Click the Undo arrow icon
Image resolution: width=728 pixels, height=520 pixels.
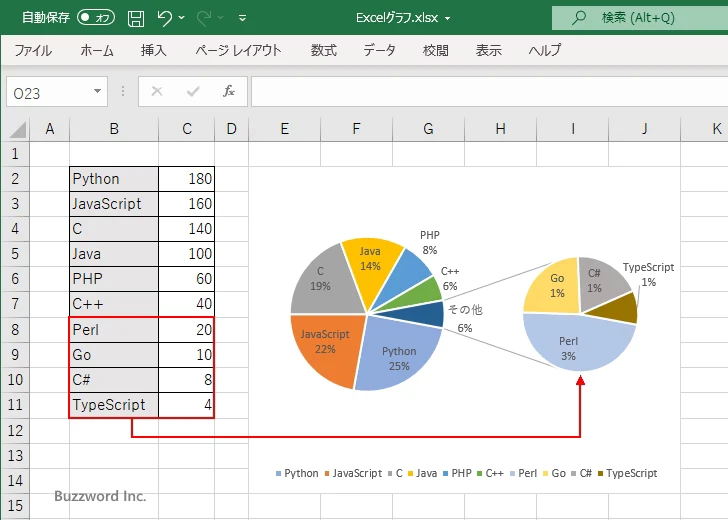point(164,18)
